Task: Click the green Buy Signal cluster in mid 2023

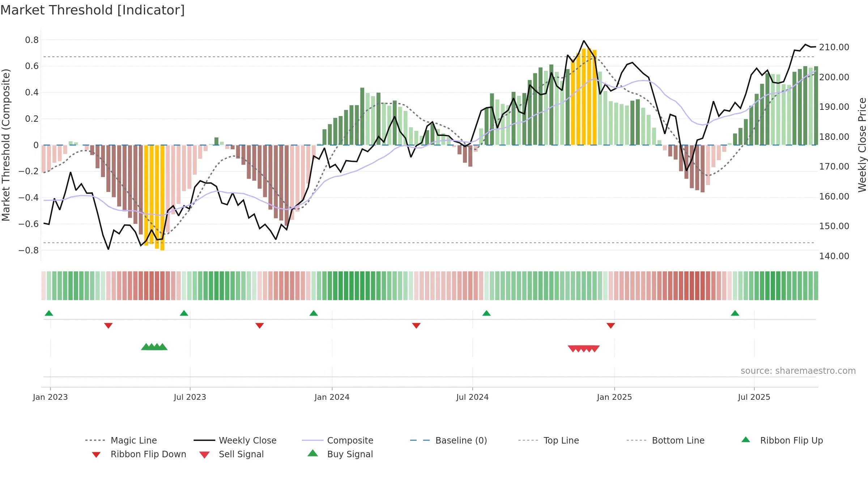Action: (154, 347)
